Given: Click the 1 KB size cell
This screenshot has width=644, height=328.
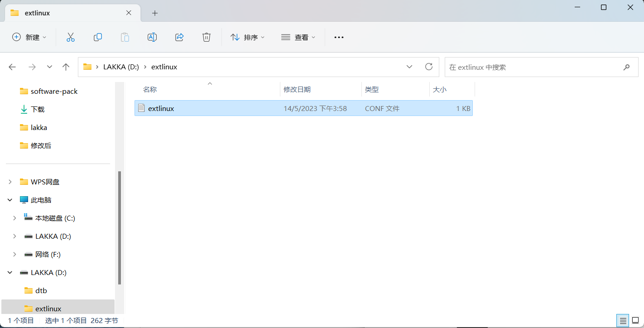Looking at the screenshot, I should (463, 108).
